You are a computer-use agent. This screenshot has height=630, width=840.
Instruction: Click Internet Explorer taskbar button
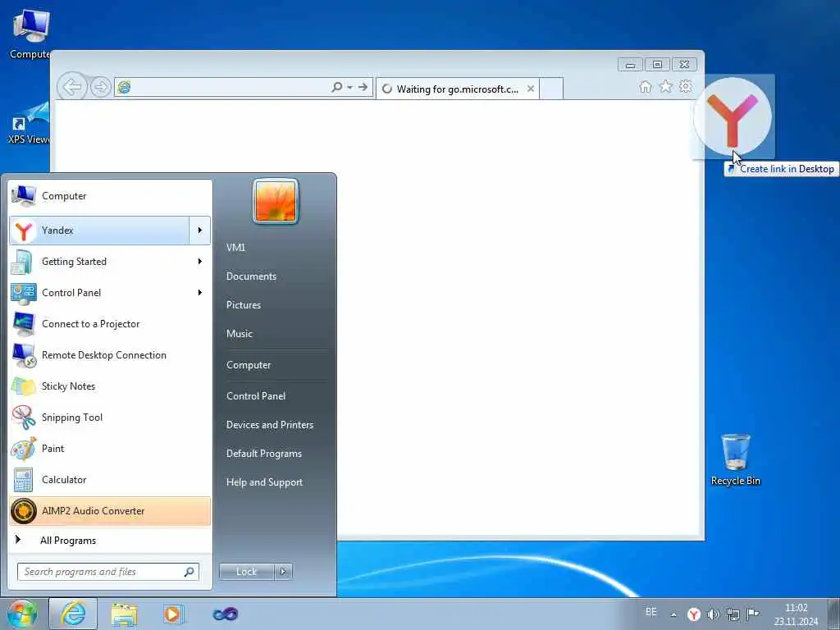click(73, 614)
